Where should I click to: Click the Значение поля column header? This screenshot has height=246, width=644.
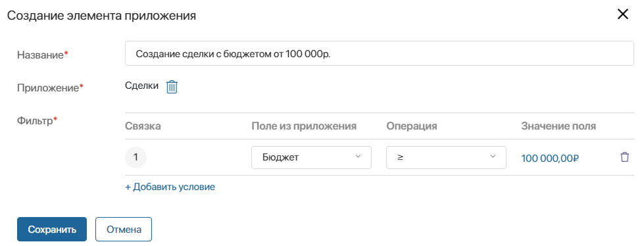pos(558,126)
